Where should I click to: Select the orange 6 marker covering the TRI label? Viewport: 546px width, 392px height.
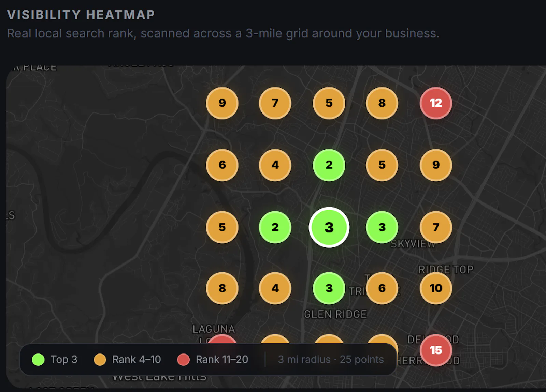tap(382, 288)
